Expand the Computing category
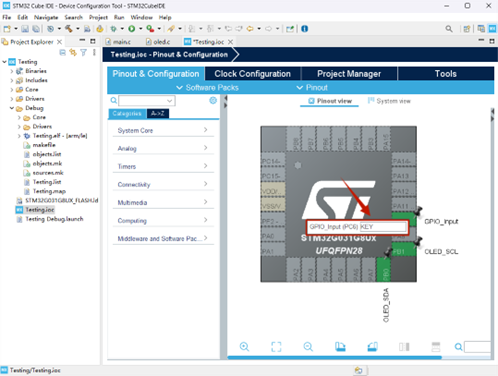The width and height of the screenshot is (498, 376). coord(163,220)
